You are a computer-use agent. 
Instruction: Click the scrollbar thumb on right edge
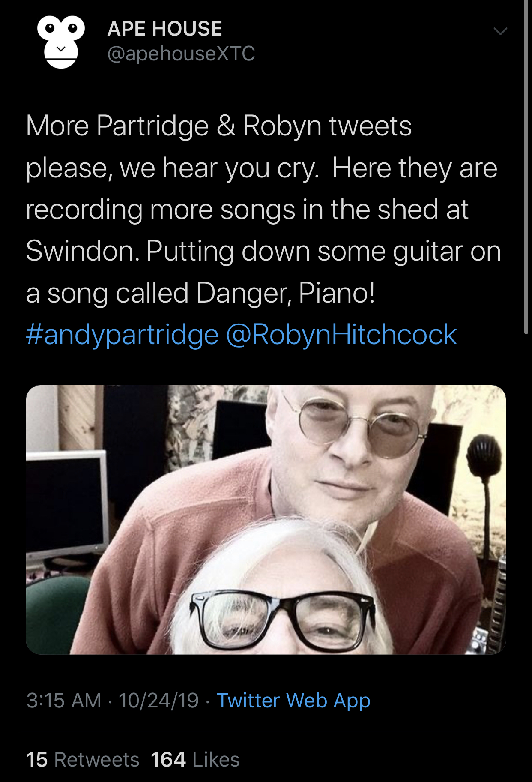526,167
